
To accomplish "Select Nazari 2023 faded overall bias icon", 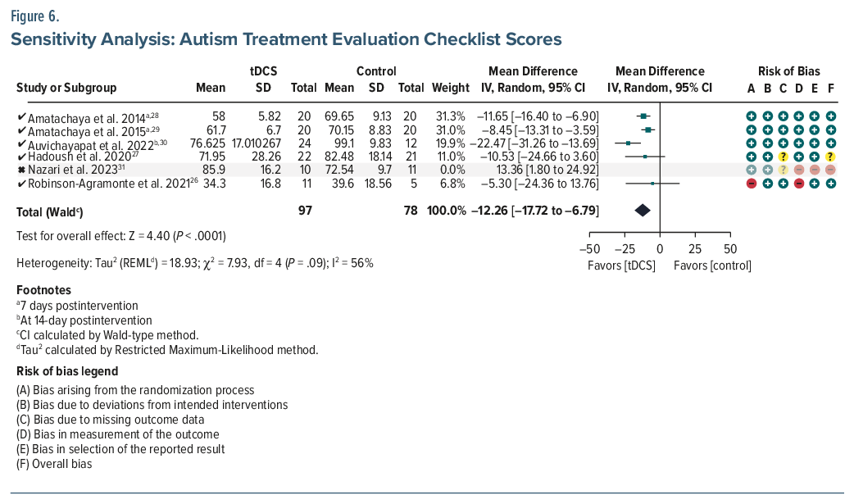I will 831,169.
